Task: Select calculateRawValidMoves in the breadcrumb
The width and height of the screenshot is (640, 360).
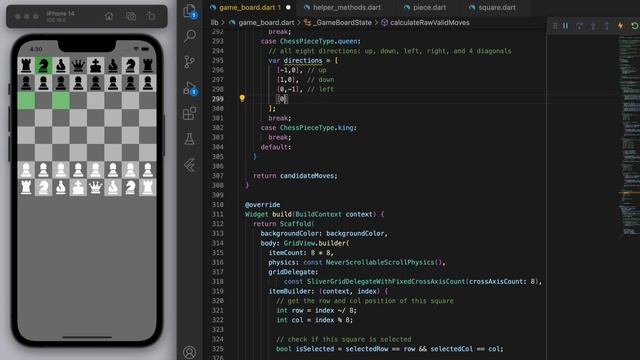Action: pos(430,22)
